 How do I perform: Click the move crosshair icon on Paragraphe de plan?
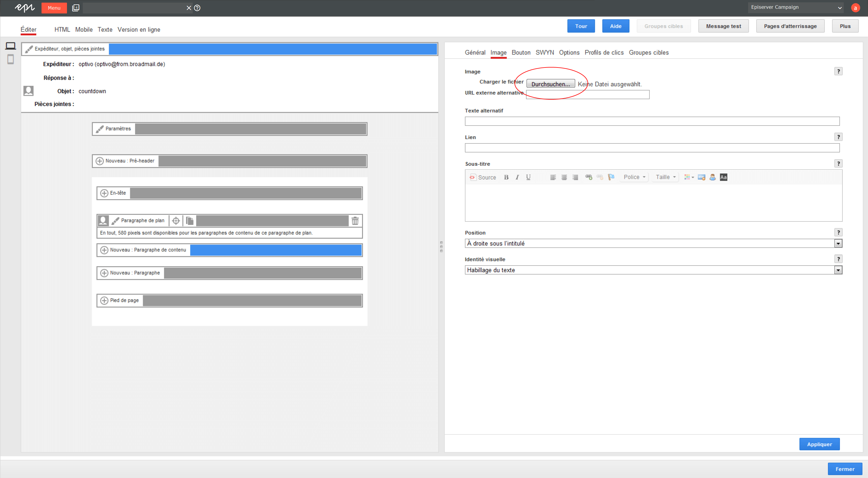point(176,221)
